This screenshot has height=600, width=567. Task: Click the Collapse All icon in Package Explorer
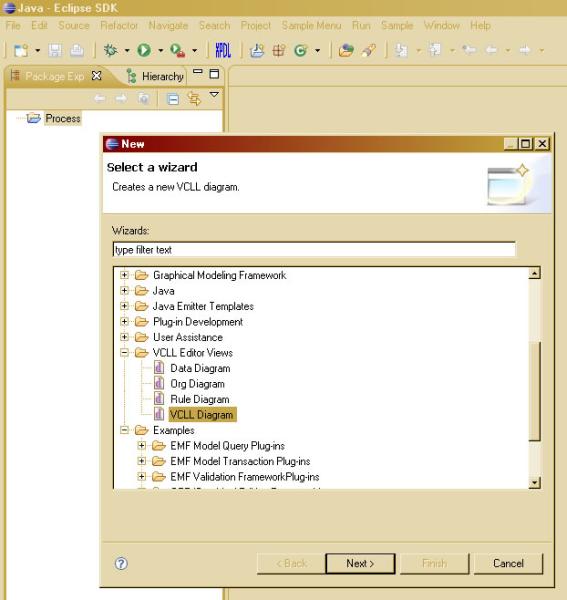click(x=173, y=99)
